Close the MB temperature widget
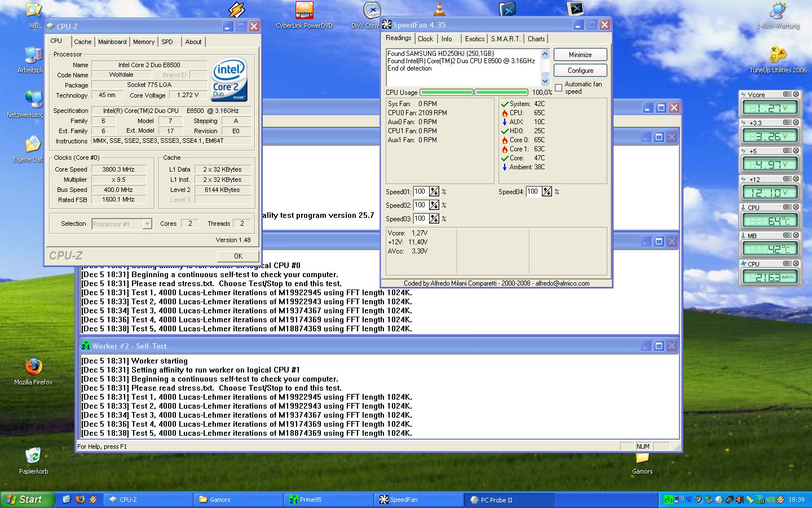The image size is (812, 508). coord(796,235)
